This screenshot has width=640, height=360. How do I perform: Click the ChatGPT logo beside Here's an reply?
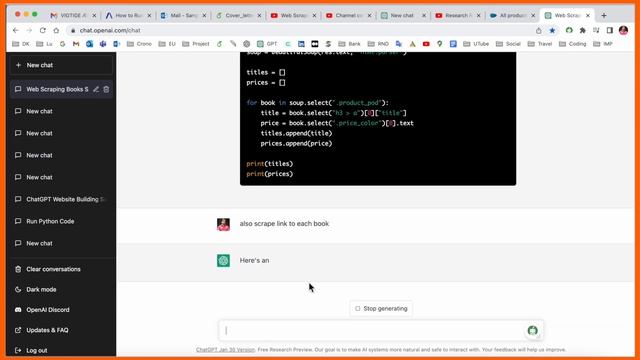pyautogui.click(x=223, y=260)
